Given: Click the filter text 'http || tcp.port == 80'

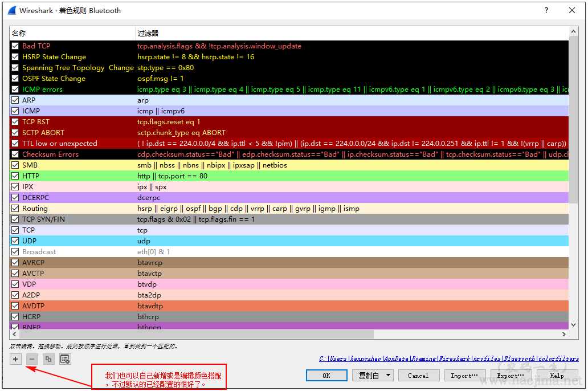Looking at the screenshot, I should coord(172,176).
